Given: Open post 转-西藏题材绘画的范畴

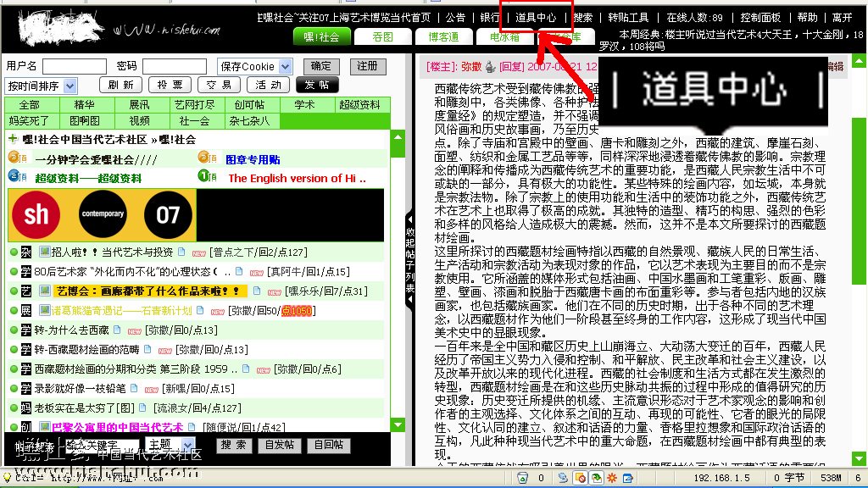Looking at the screenshot, I should pyautogui.click(x=87, y=350).
